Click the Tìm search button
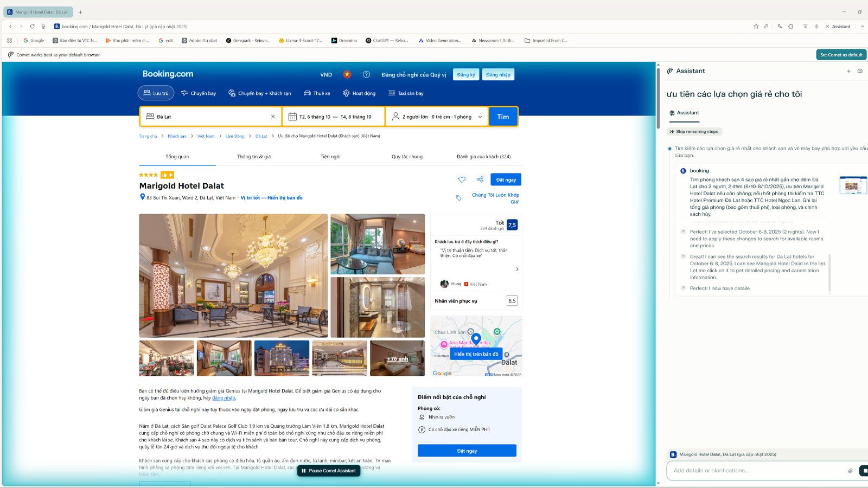Screen dimensions: 868x488 click(503, 117)
